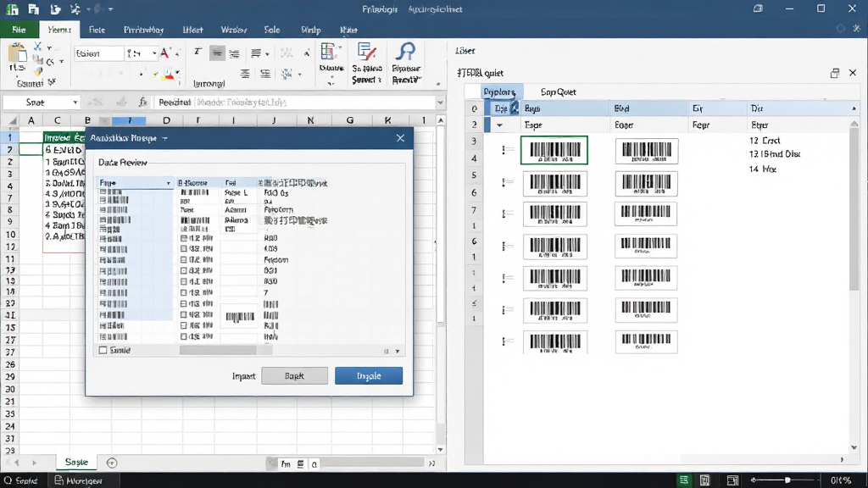Click the Excel app icon in title bar
868x488 pixels.
[12, 9]
